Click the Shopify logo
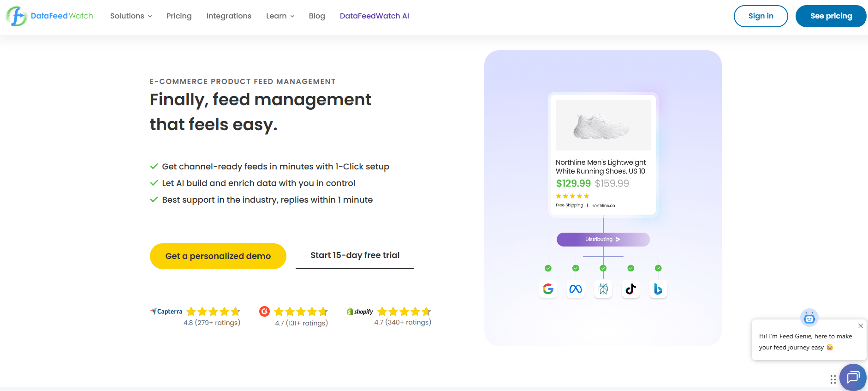Image resolution: width=868 pixels, height=391 pixels. (360, 312)
